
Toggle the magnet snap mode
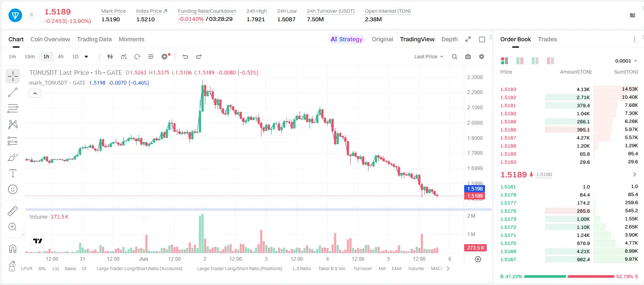pyautogui.click(x=13, y=248)
